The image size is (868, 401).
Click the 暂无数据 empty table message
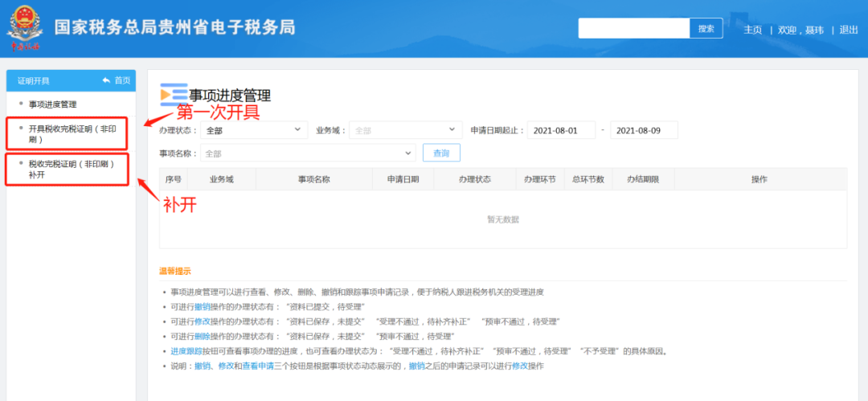coord(503,219)
